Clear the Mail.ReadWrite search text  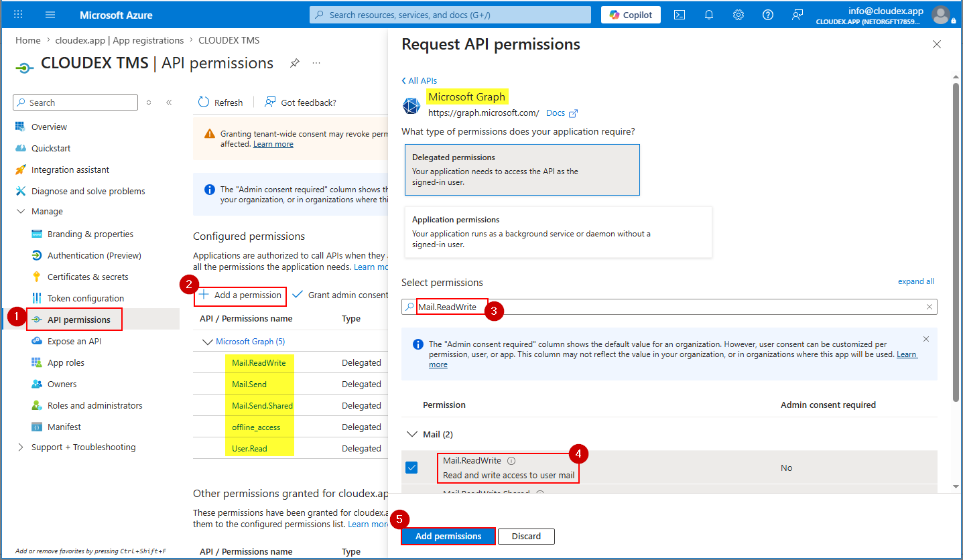click(929, 307)
